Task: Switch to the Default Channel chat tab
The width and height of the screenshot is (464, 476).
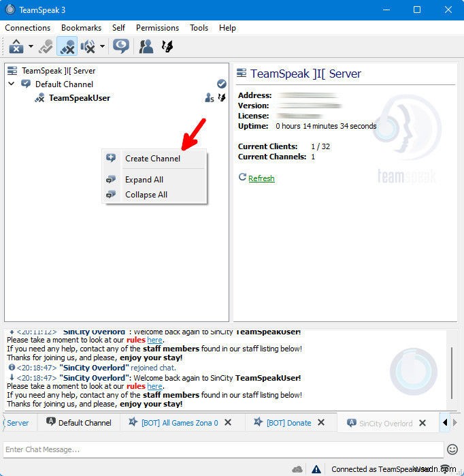Action: (79, 423)
